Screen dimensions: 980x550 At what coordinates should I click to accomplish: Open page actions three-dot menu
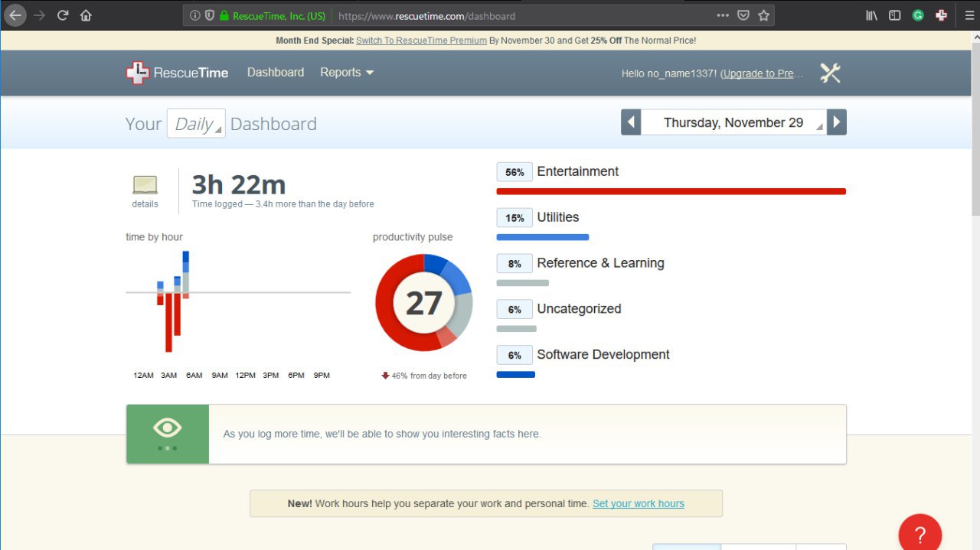point(723,15)
